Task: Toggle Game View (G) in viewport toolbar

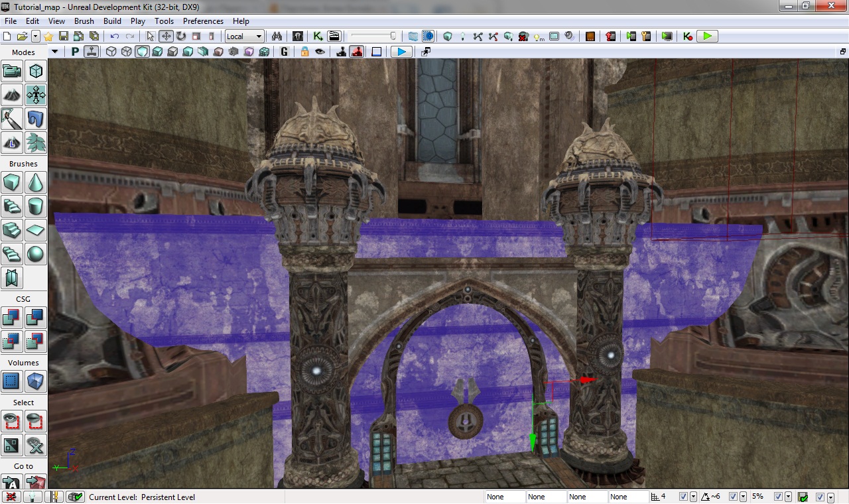Action: pyautogui.click(x=285, y=52)
